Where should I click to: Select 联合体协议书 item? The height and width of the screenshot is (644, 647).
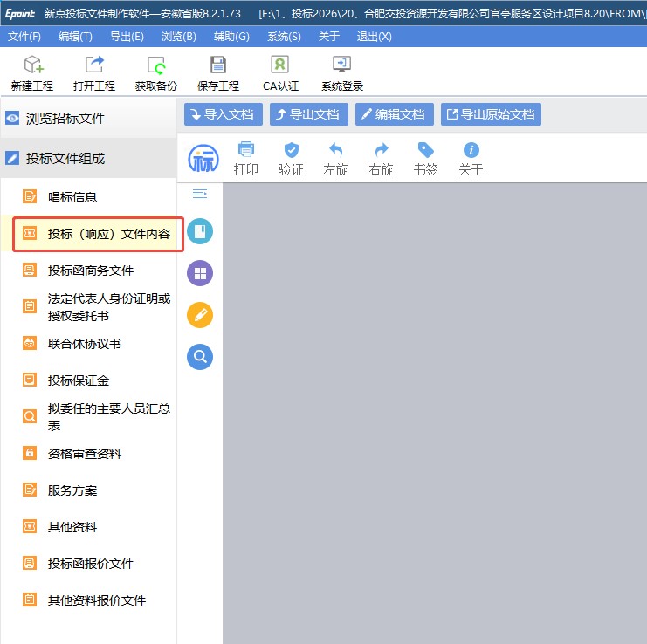[x=89, y=343]
